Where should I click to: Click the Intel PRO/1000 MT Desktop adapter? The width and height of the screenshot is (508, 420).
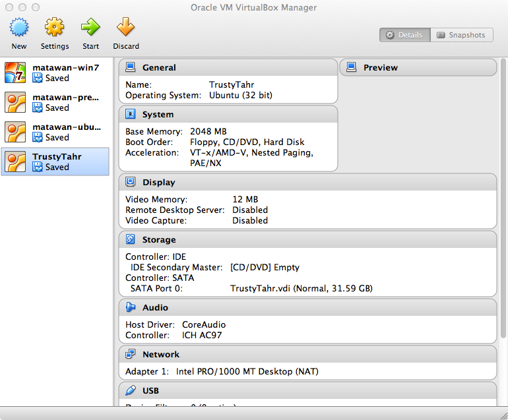tap(247, 371)
